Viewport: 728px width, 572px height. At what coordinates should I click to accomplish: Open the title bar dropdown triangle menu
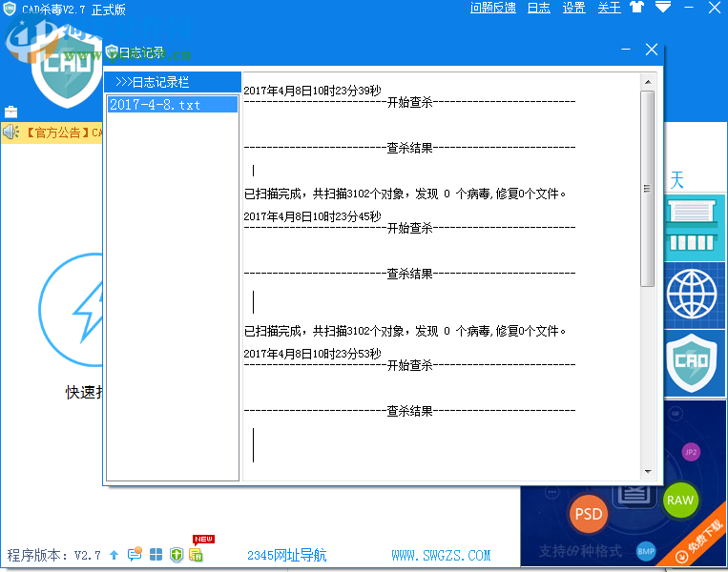click(663, 7)
